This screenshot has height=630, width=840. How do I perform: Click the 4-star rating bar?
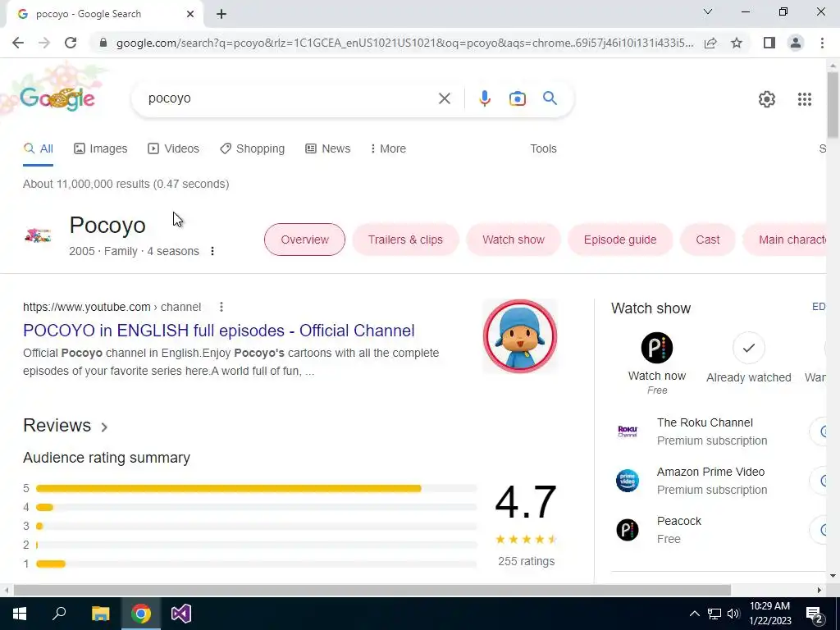click(x=256, y=507)
